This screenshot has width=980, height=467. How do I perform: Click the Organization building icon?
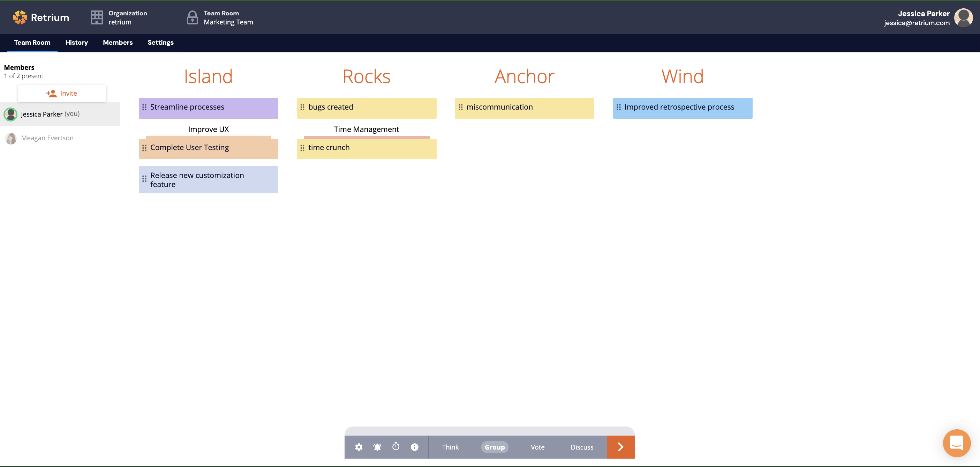97,17
